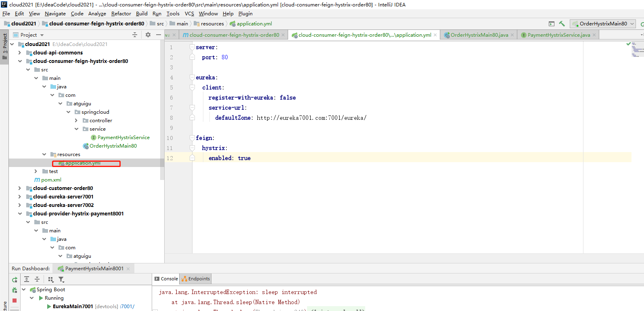Click the collapse all icon in Run Dashboard
Viewport: 644px width, 311px height.
(37, 279)
